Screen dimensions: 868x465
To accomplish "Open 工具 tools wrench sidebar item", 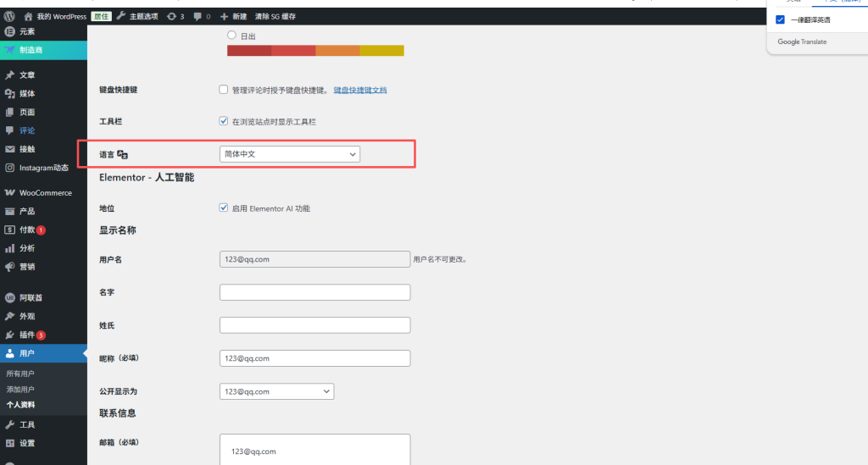I will 43,424.
